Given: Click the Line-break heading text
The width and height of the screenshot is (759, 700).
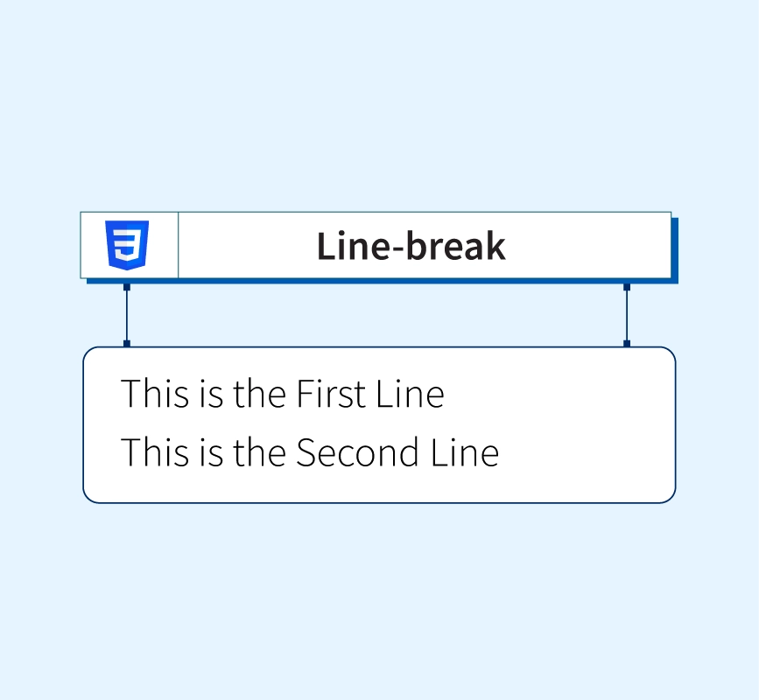Looking at the screenshot, I should (x=411, y=247).
